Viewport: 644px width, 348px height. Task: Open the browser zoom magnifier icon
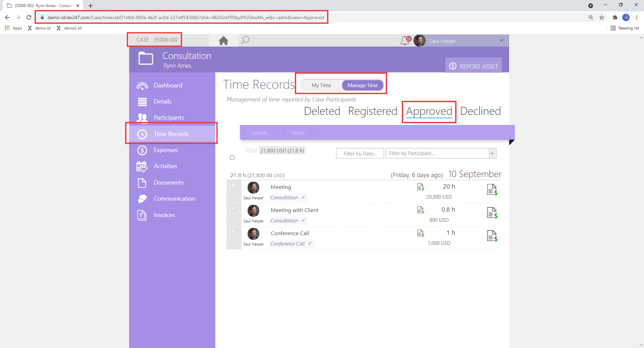591,17
